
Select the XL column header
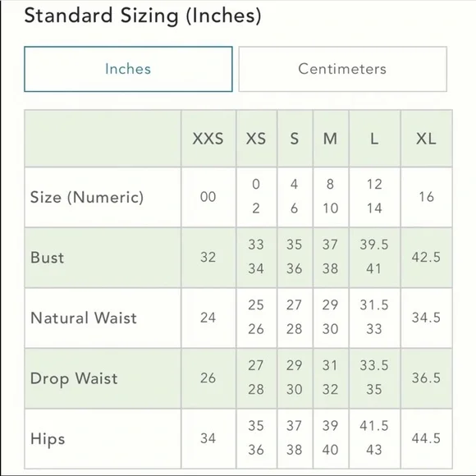[x=426, y=139]
